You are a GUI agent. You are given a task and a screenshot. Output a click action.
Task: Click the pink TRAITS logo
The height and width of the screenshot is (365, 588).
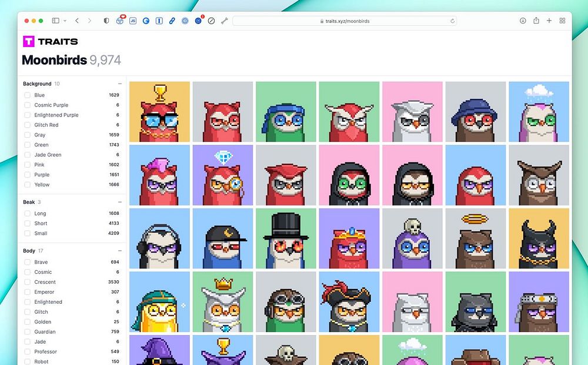[50, 41]
